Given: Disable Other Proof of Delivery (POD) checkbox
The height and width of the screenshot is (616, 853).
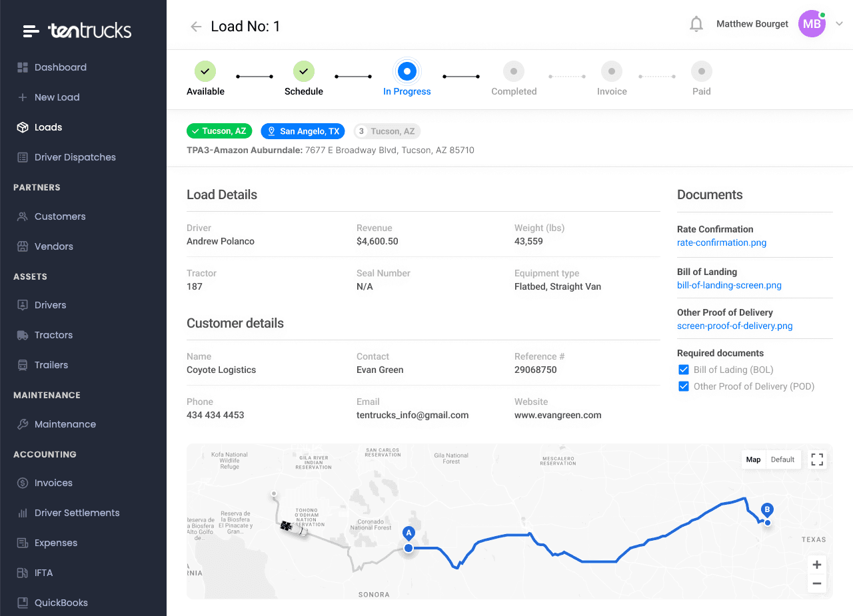Looking at the screenshot, I should 683,386.
